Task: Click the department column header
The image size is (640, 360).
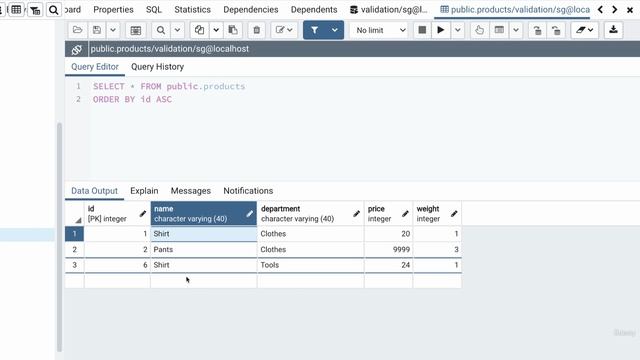Action: click(x=311, y=213)
